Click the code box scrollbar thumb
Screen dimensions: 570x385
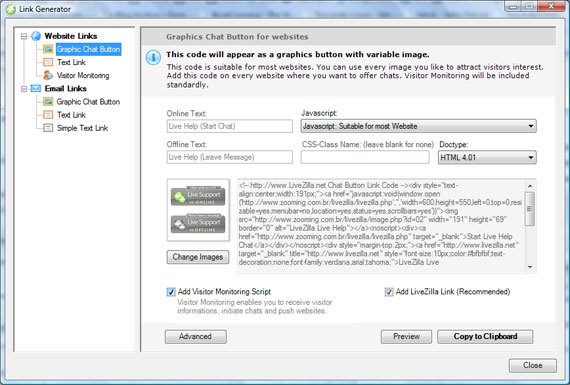[x=530, y=209]
